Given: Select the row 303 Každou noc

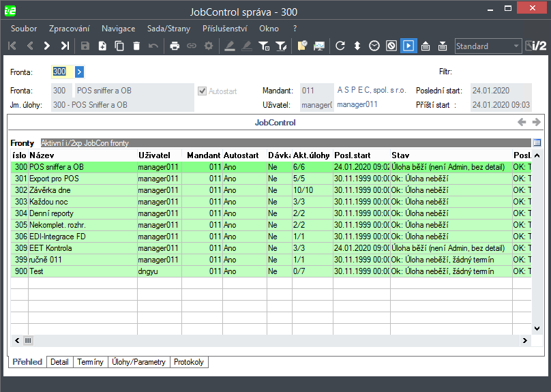Looking at the screenshot, I should (271, 202).
